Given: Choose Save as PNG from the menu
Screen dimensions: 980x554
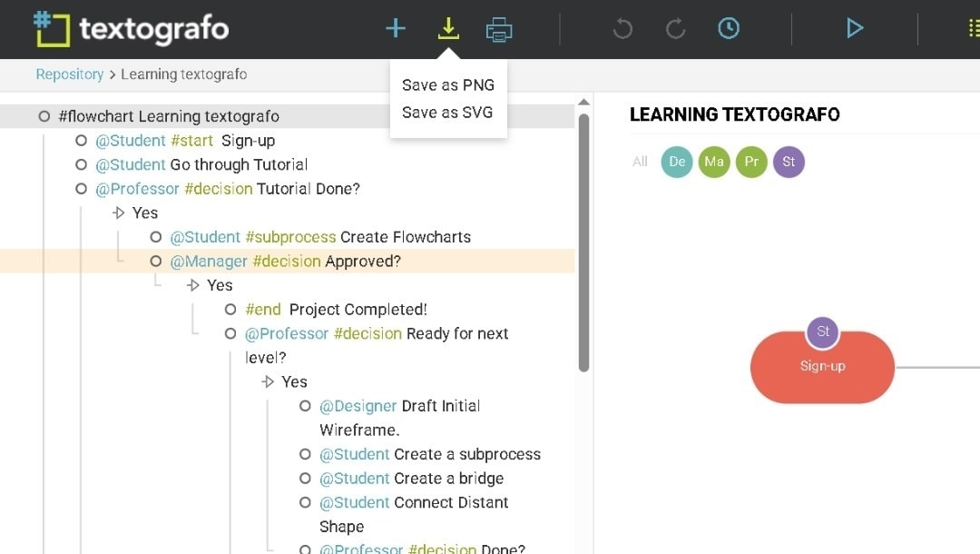Looking at the screenshot, I should (x=447, y=84).
